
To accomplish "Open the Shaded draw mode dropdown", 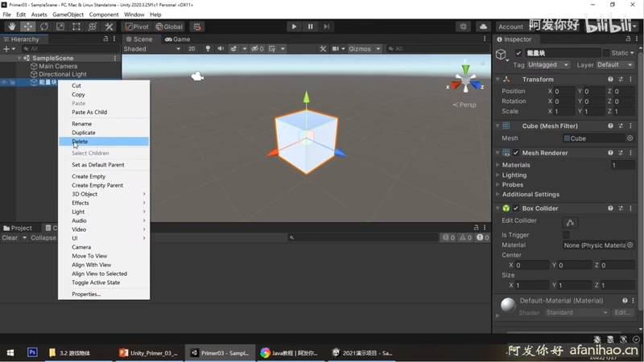I will click(x=152, y=49).
